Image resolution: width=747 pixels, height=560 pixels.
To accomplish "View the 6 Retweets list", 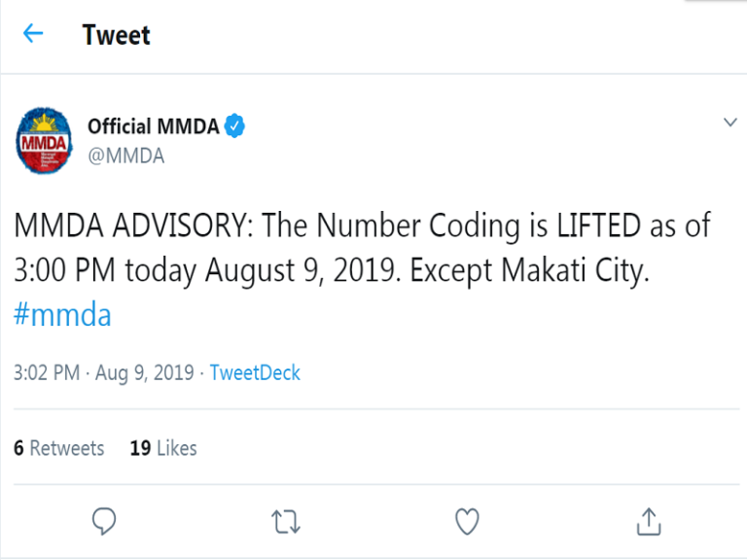I will [59, 448].
